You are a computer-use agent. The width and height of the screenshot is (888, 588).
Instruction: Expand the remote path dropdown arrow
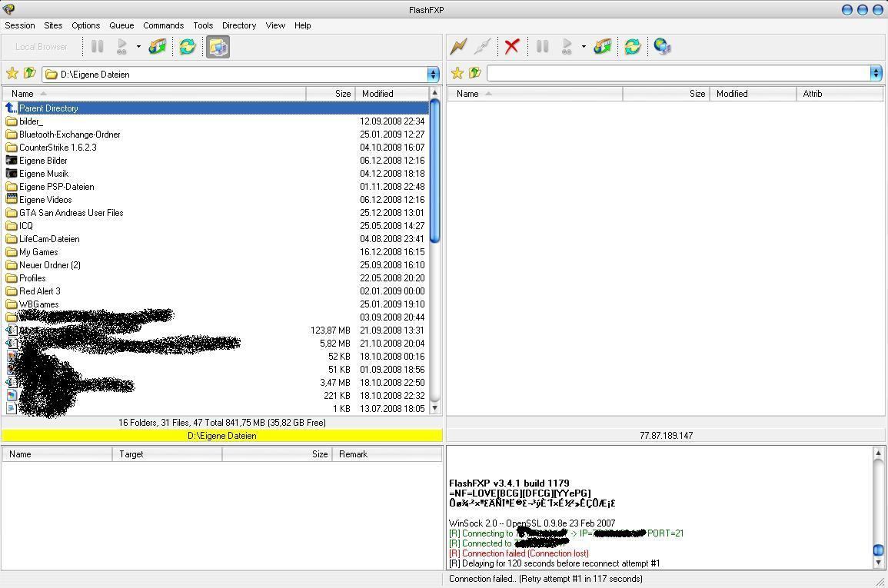tap(876, 73)
